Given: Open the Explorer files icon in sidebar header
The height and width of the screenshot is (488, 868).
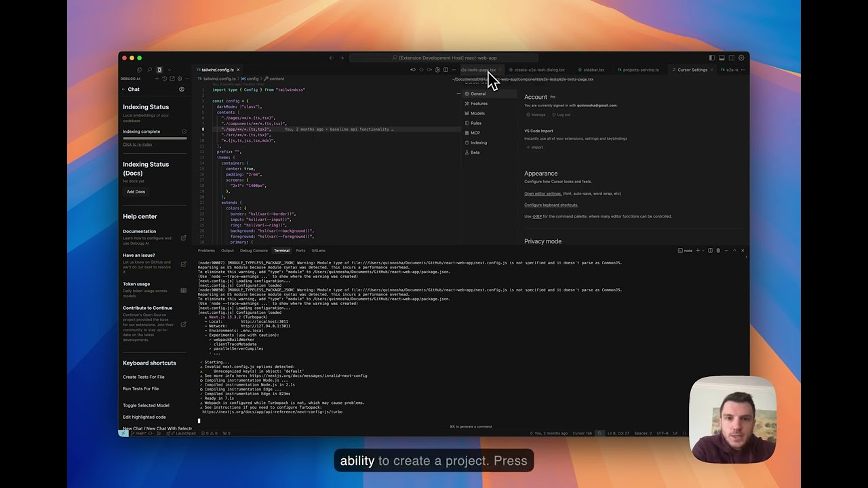Looking at the screenshot, I should click(140, 70).
